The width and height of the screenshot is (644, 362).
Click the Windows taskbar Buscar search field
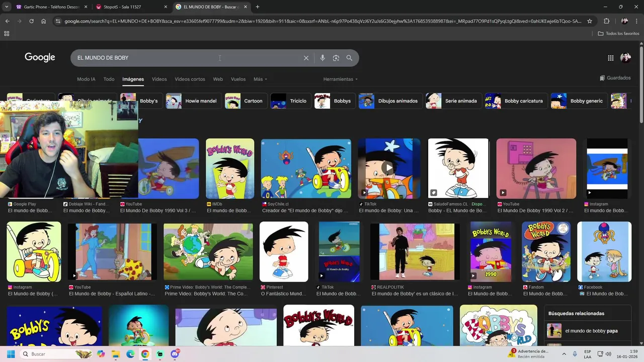click(56, 354)
